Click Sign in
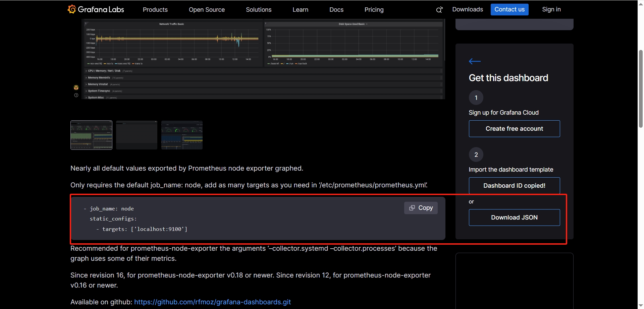 click(x=551, y=9)
